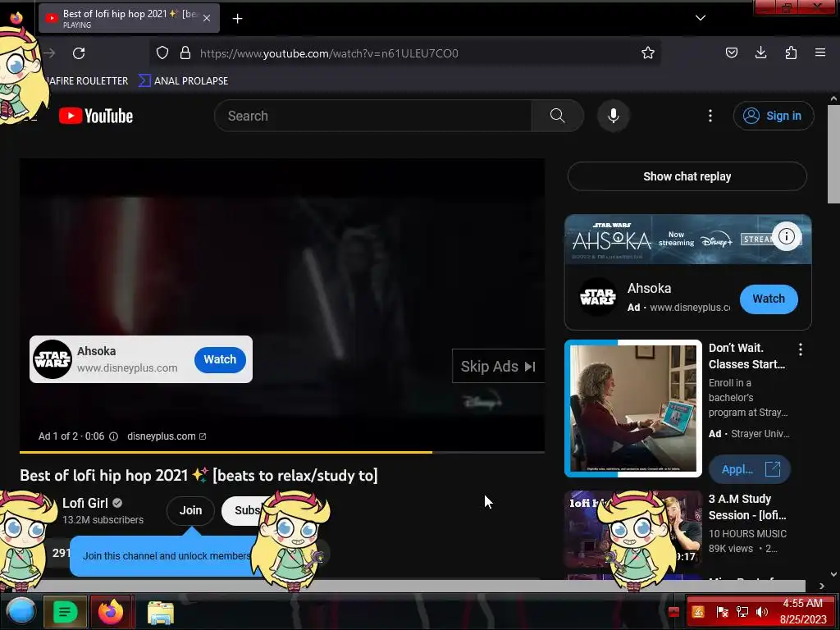
Task: Click the Windows Start orb
Action: click(x=21, y=611)
